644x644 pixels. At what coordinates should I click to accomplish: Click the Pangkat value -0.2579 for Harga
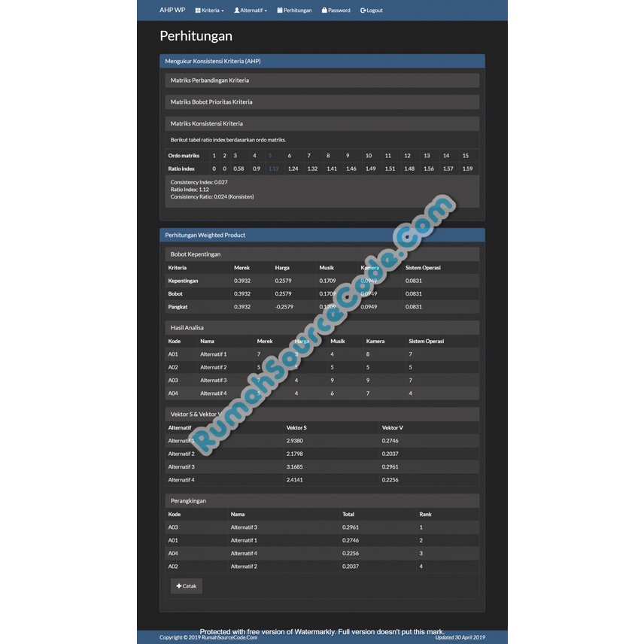pos(284,307)
